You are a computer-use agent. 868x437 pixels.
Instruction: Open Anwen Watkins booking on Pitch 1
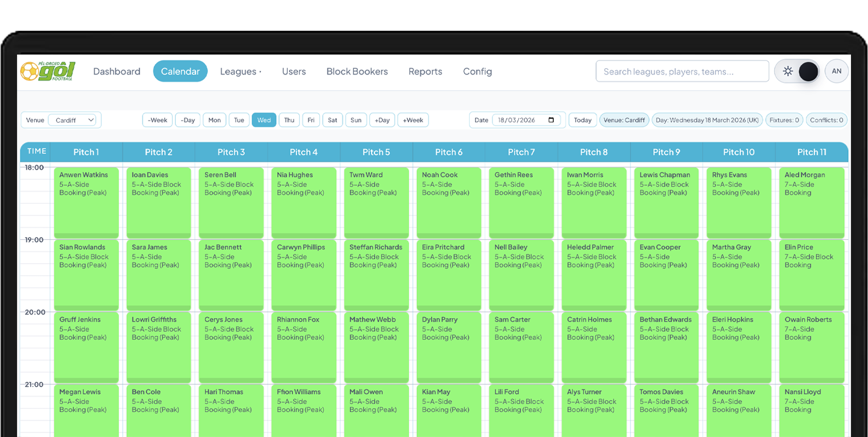coord(86,202)
